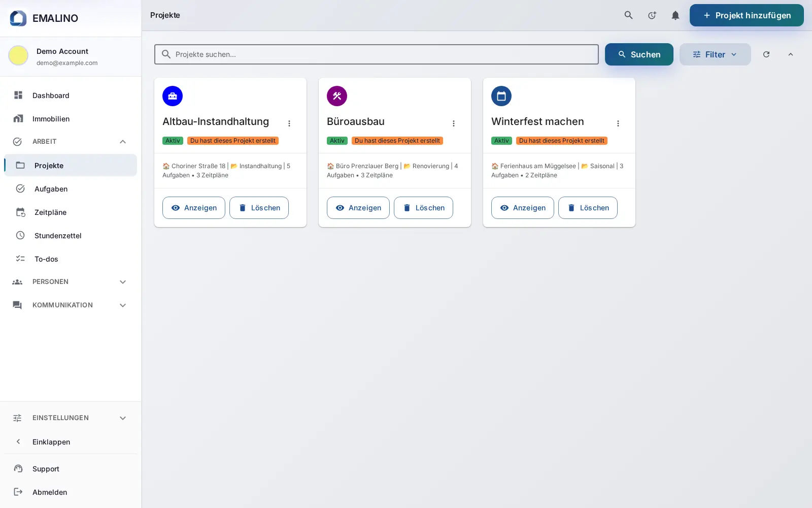Click the calendar icon of Winterfest machen
This screenshot has width=812, height=508.
pos(501,96)
